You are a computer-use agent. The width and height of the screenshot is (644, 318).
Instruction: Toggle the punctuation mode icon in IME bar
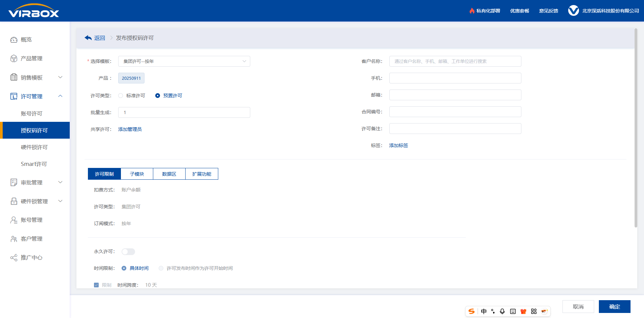pos(493,311)
